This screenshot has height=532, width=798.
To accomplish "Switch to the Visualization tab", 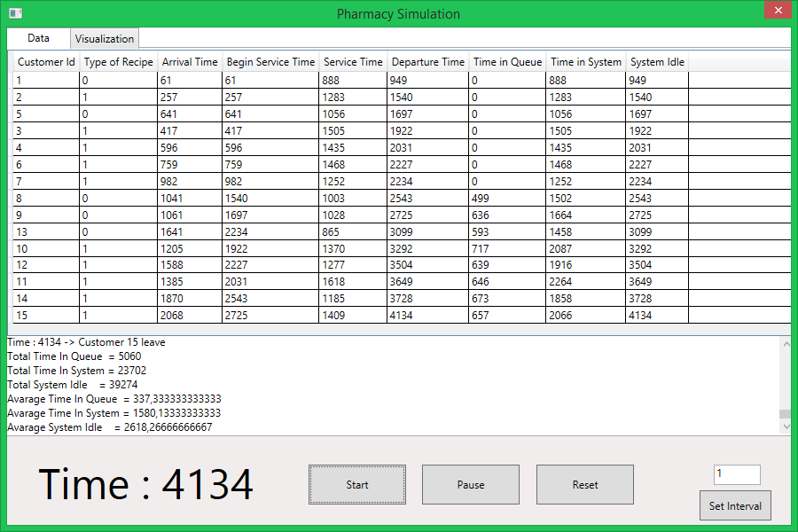I will (x=105, y=39).
